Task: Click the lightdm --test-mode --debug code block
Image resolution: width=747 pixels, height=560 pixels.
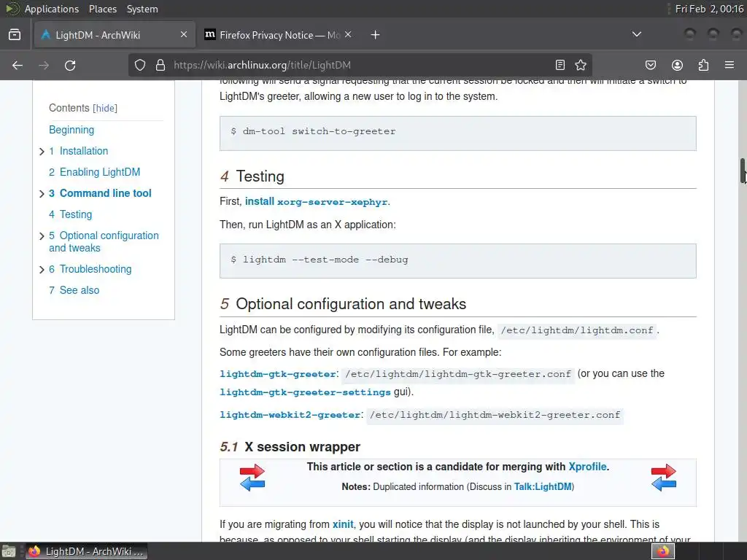Action: [x=458, y=261]
